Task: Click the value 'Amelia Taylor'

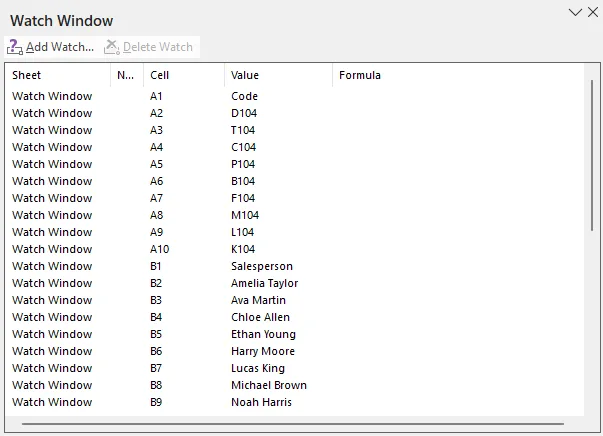Action: (x=265, y=283)
